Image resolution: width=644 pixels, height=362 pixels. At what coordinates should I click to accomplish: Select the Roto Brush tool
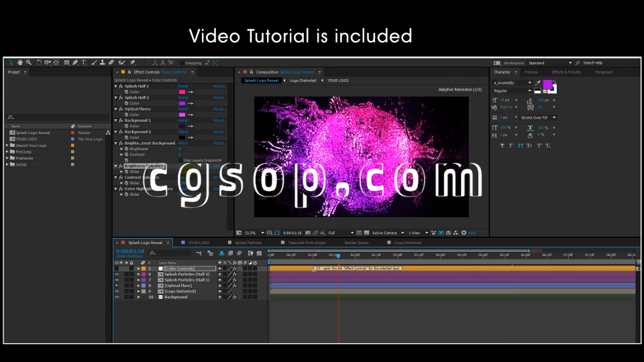pyautogui.click(x=121, y=62)
